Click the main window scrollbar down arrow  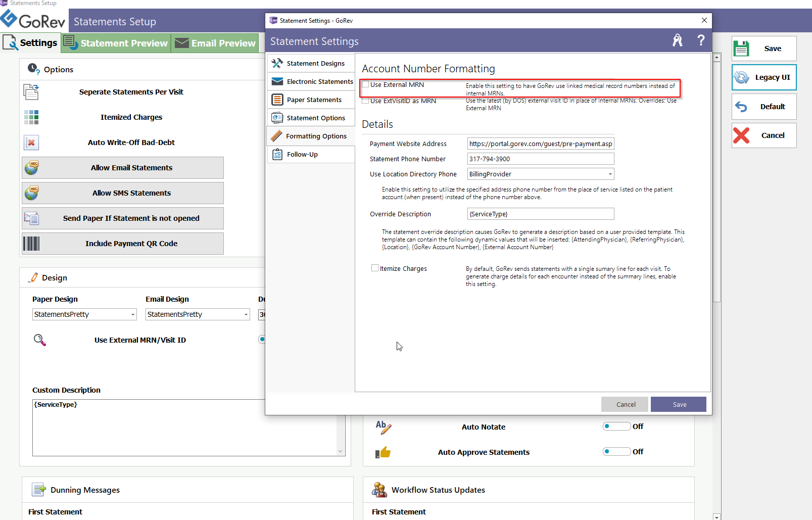click(717, 516)
